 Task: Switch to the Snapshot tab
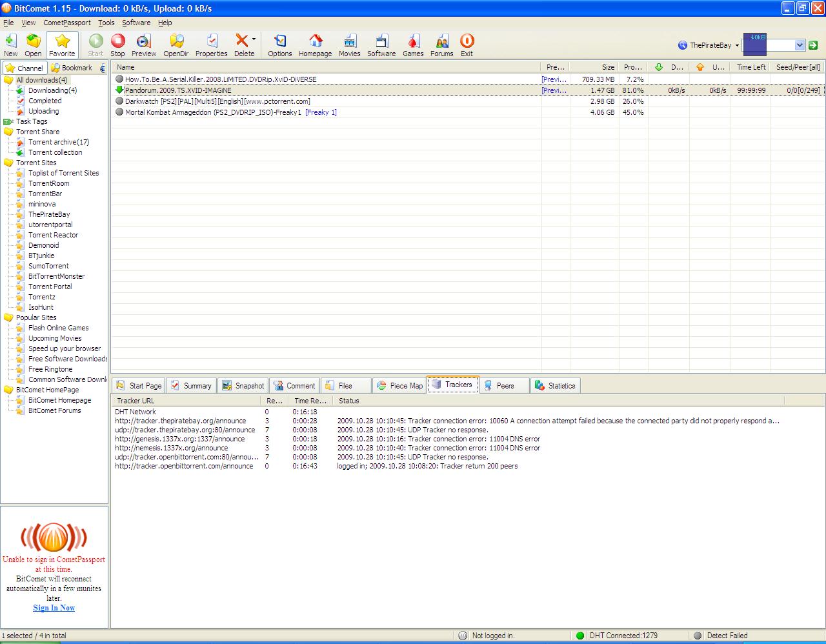point(243,385)
